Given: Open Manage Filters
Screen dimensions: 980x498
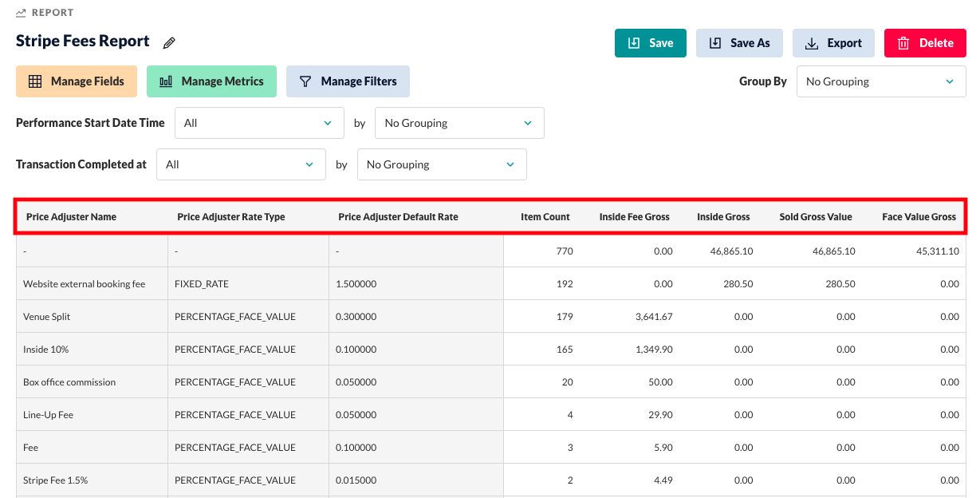Looking at the screenshot, I should click(x=348, y=81).
